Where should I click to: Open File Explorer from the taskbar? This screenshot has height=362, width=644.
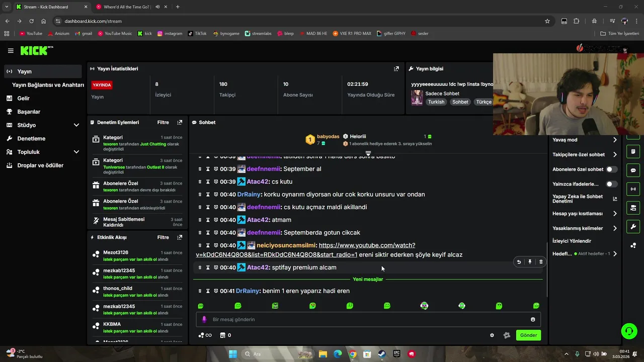(x=323, y=354)
